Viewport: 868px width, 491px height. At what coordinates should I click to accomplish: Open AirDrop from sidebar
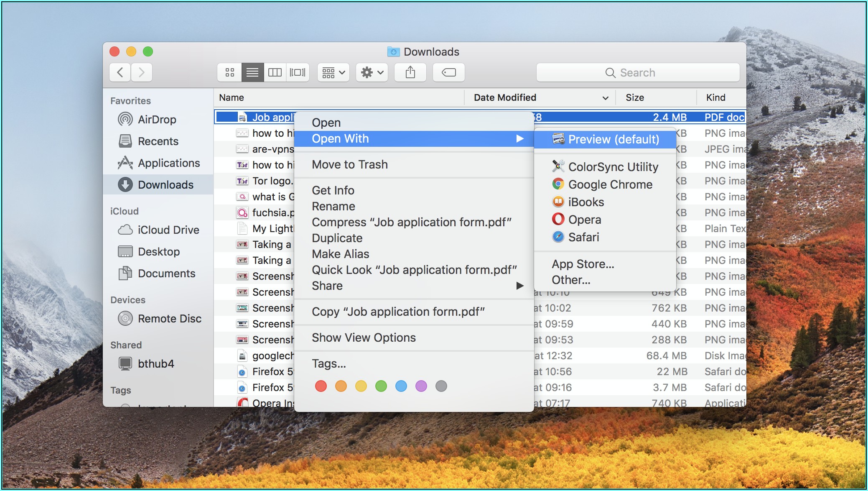point(157,120)
